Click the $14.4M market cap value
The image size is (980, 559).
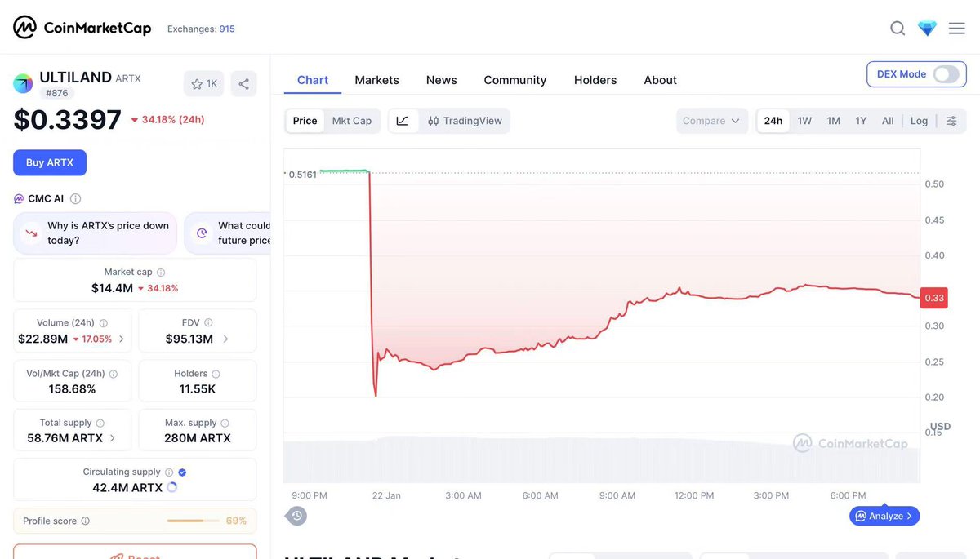tap(112, 288)
